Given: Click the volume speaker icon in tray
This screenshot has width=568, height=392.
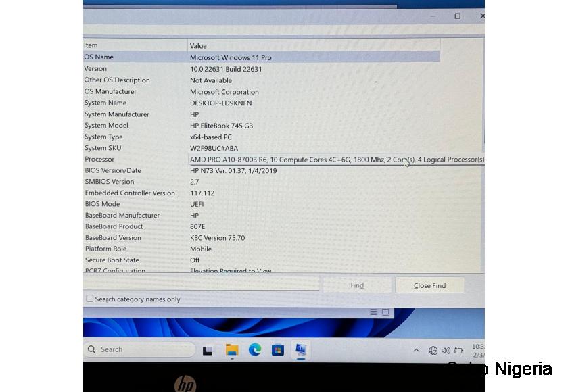Looking at the screenshot, I should tap(446, 350).
